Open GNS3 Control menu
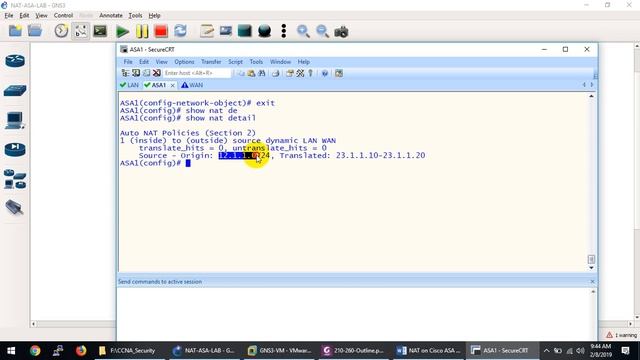This screenshot has height=360, width=640. pyautogui.click(x=63, y=16)
